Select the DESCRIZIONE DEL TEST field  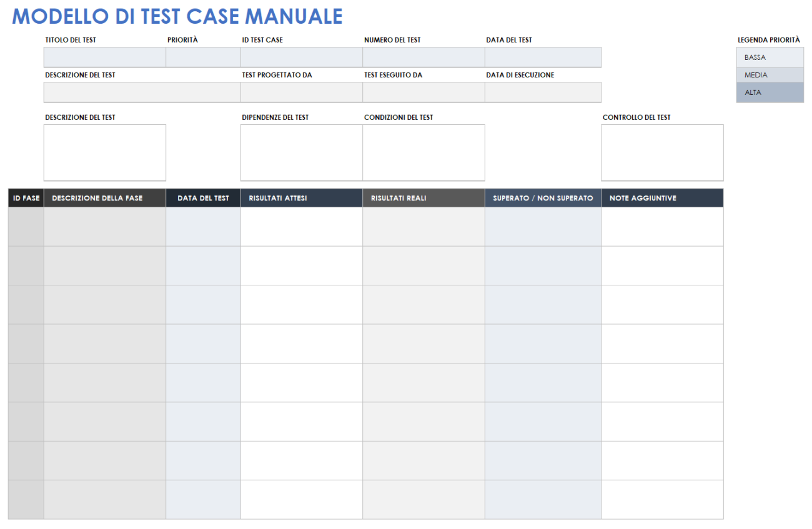(141, 92)
